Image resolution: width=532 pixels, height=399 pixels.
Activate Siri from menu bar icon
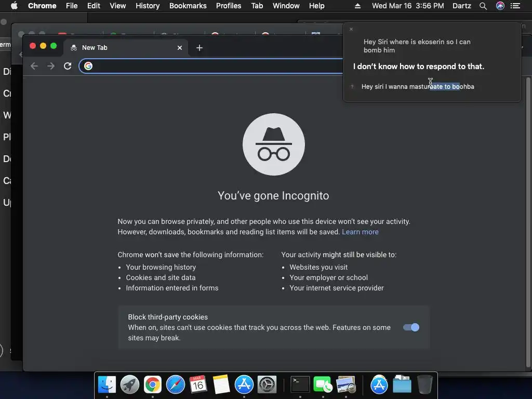click(500, 6)
